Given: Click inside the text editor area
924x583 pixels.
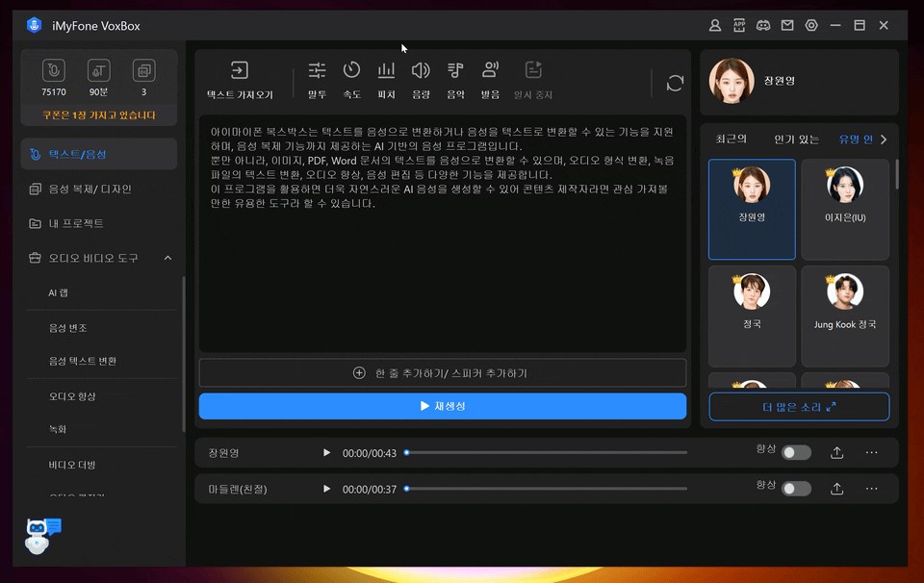Looking at the screenshot, I should pyautogui.click(x=443, y=234).
